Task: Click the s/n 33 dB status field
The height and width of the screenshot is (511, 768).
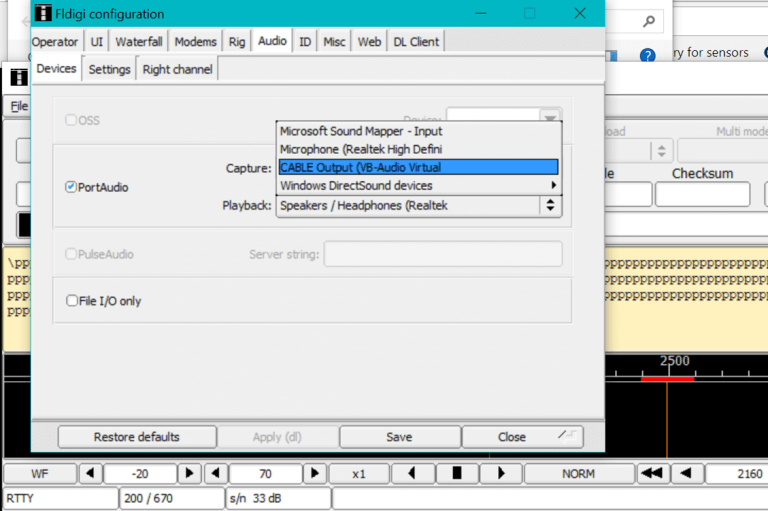Action: [278, 498]
